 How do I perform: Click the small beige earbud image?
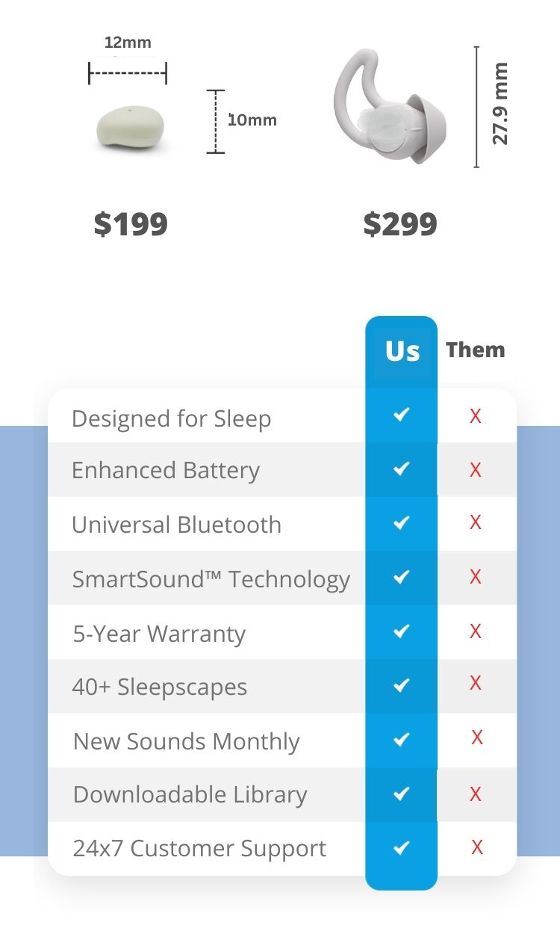click(x=130, y=129)
